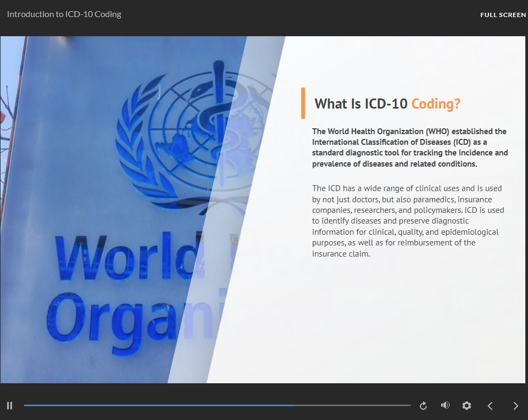Advance to the next slide
This screenshot has height=420, width=528.
pyautogui.click(x=516, y=406)
